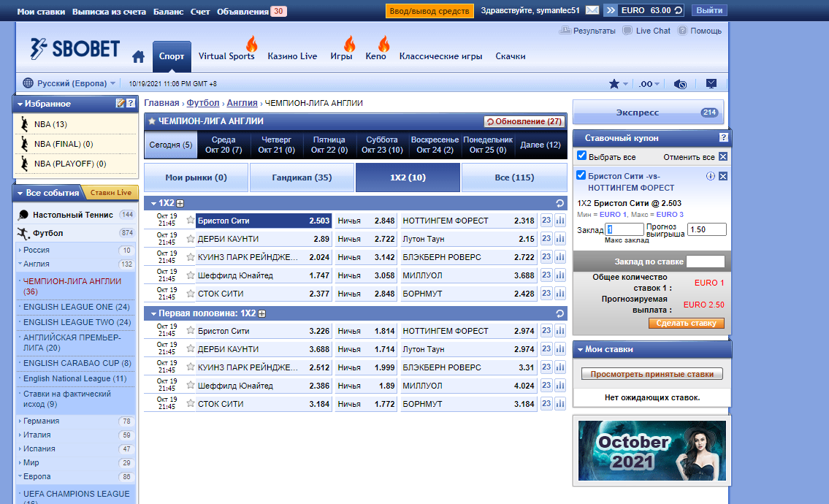This screenshot has width=829, height=504.
Task: Click the Заклад stake input field
Action: coord(624,229)
